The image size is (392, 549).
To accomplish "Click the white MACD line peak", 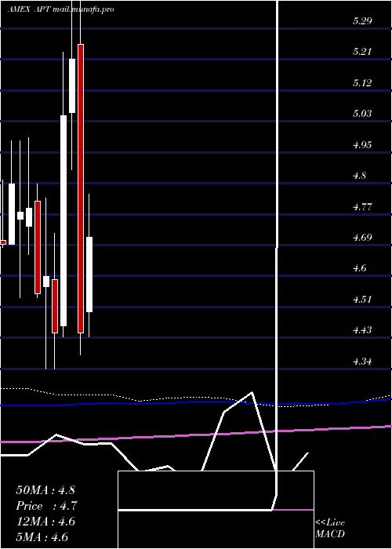I will 252,392.
